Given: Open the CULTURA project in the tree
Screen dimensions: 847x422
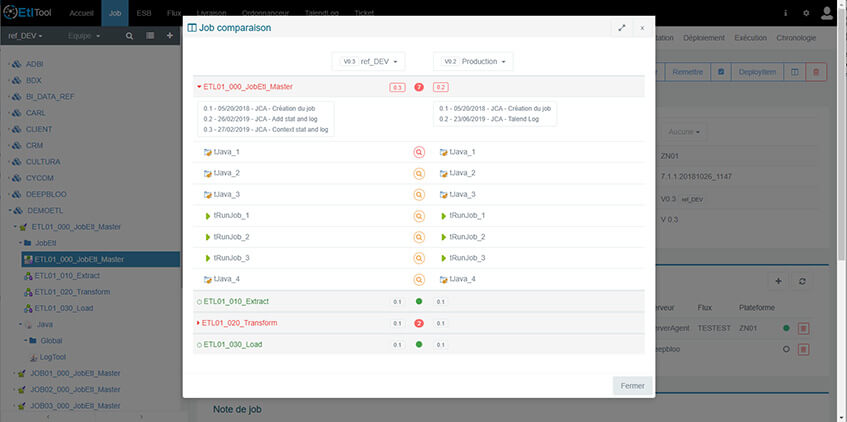Looking at the screenshot, I should 43,162.
